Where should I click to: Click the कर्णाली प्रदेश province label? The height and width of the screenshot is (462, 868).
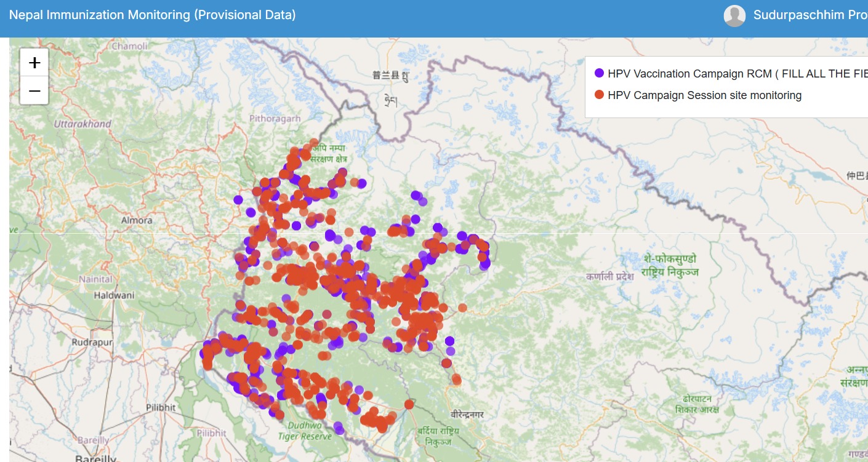click(x=609, y=277)
